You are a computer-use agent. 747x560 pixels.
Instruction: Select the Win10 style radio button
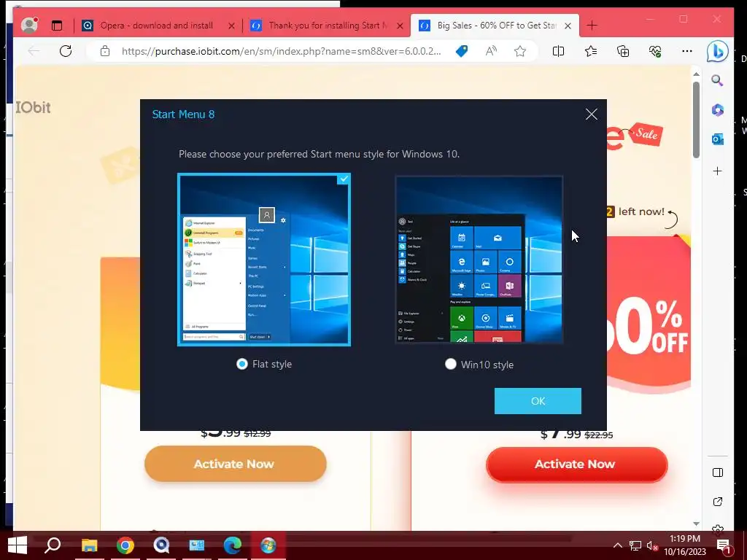point(450,365)
